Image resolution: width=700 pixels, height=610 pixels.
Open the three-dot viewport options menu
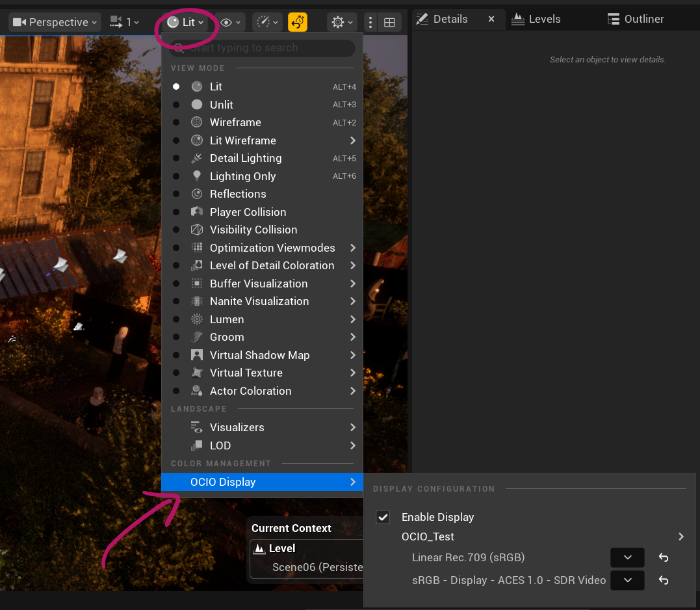370,22
